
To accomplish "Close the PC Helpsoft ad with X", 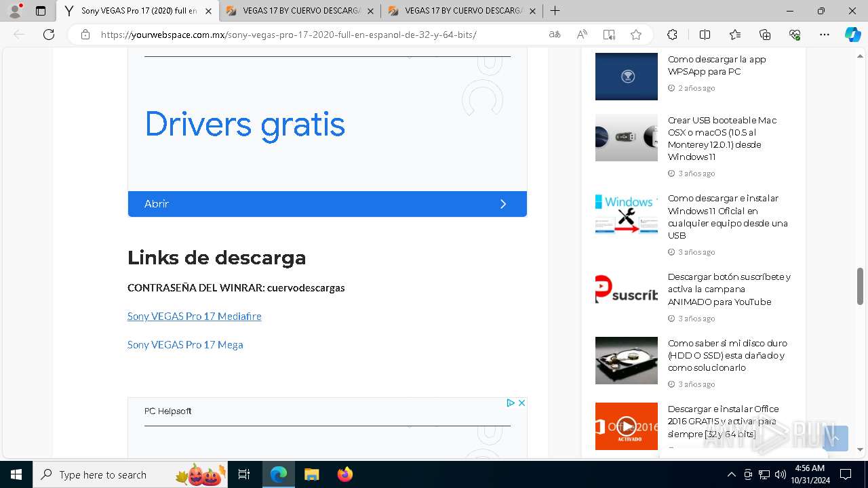I will click(521, 403).
